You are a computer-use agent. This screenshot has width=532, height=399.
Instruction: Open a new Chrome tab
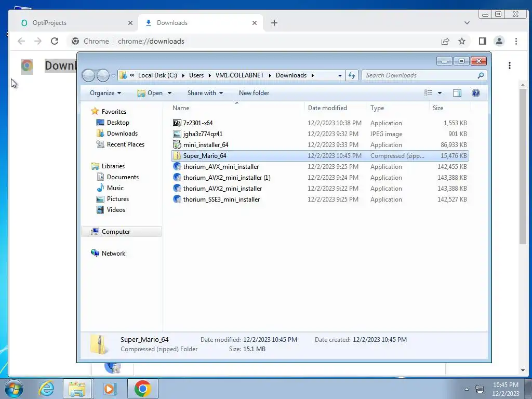click(x=274, y=23)
